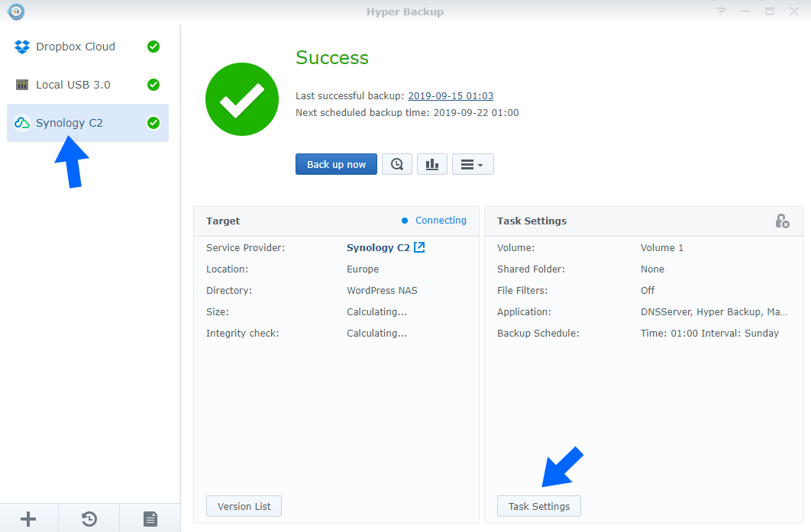Click the Success status heading
Image resolution: width=811 pixels, height=532 pixels.
point(332,57)
